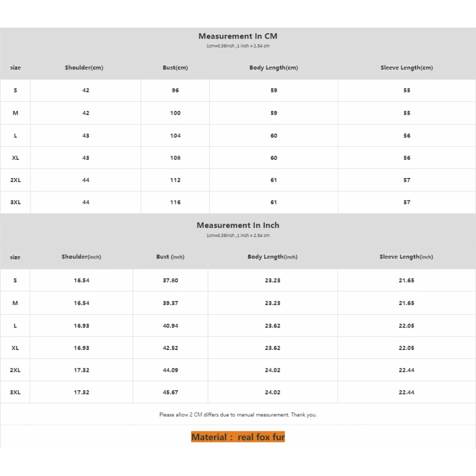Click the Bust (inch) column header

(x=170, y=257)
